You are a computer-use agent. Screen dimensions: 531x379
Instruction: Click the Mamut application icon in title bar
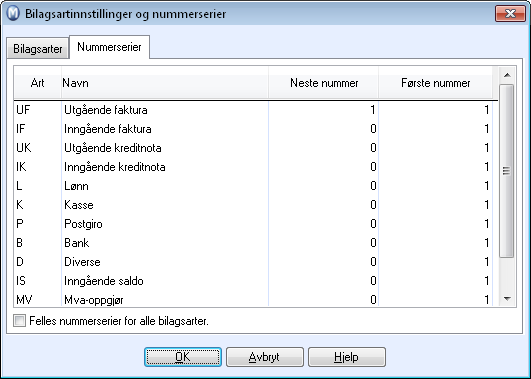[x=13, y=14]
